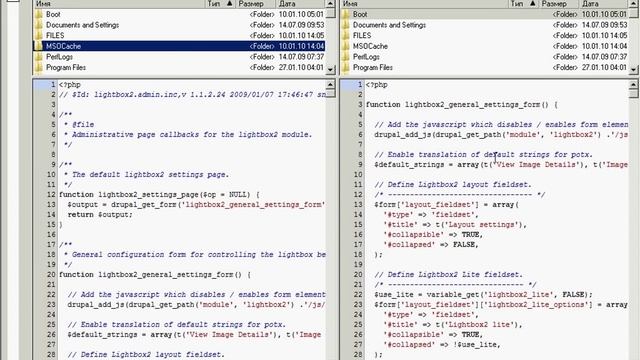The width and height of the screenshot is (640, 360).
Task: Sort left panel by Тип column
Action: (220, 4)
